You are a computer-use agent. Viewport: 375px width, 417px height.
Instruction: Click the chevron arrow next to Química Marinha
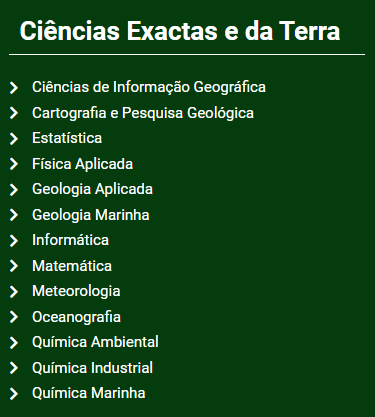tap(14, 394)
